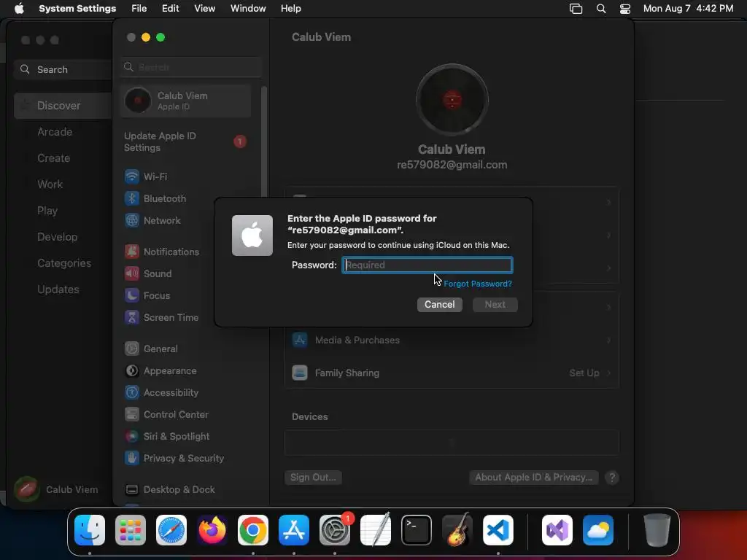The image size is (747, 560).
Task: Click the round help question mark button
Action: [612, 477]
